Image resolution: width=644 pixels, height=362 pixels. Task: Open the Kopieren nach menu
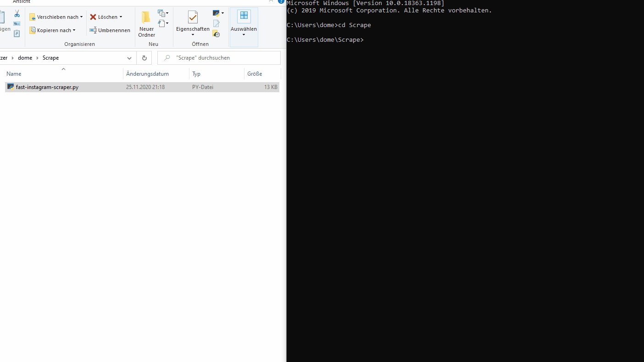(52, 30)
